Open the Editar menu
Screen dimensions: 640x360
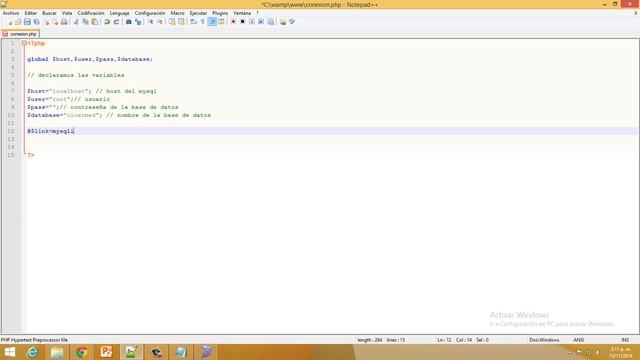point(31,13)
